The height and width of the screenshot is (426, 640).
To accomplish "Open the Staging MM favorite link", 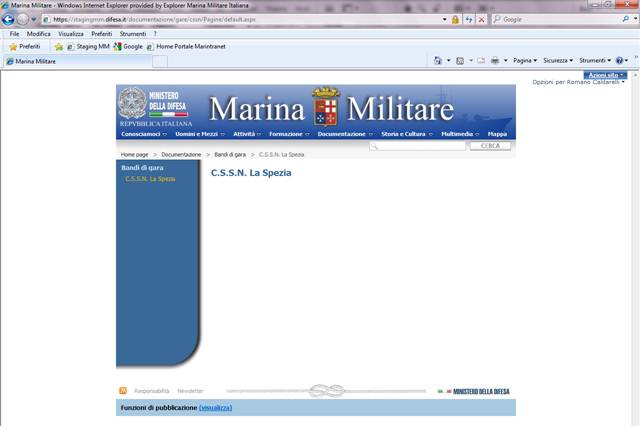I will [x=88, y=47].
